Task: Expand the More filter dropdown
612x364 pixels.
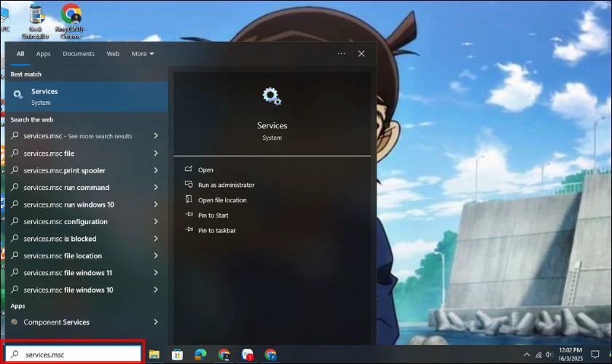Action: [x=143, y=54]
